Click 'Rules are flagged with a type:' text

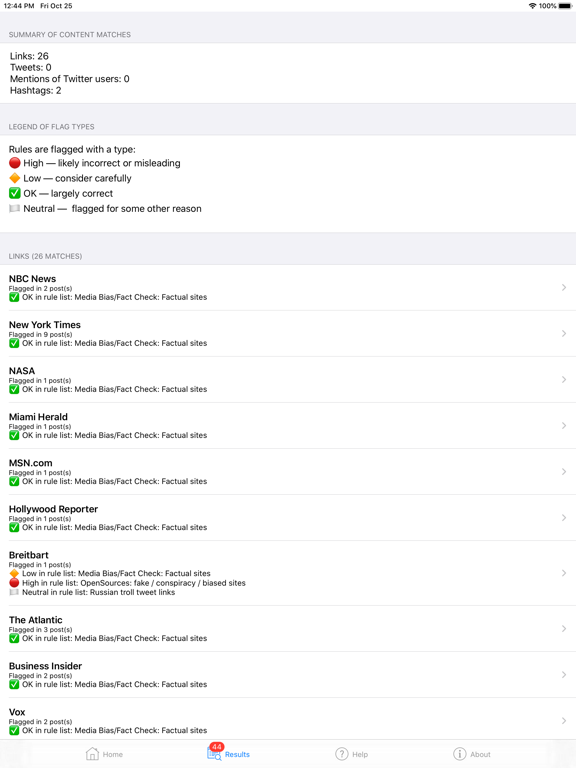[72, 149]
